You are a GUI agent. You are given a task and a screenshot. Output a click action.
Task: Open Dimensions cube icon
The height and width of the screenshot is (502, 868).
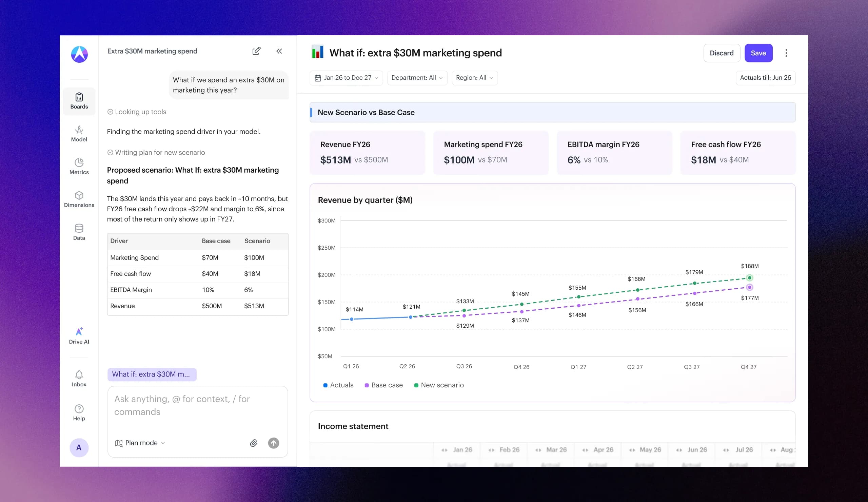click(79, 195)
